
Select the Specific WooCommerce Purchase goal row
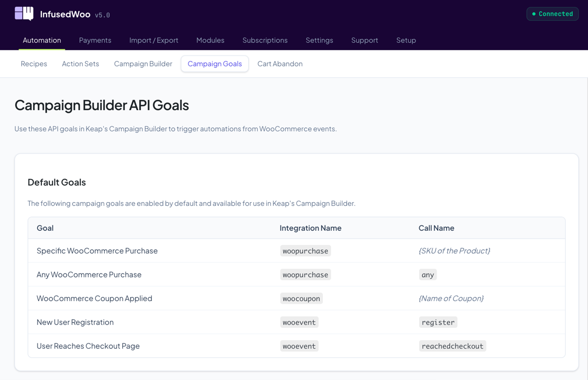(x=97, y=250)
